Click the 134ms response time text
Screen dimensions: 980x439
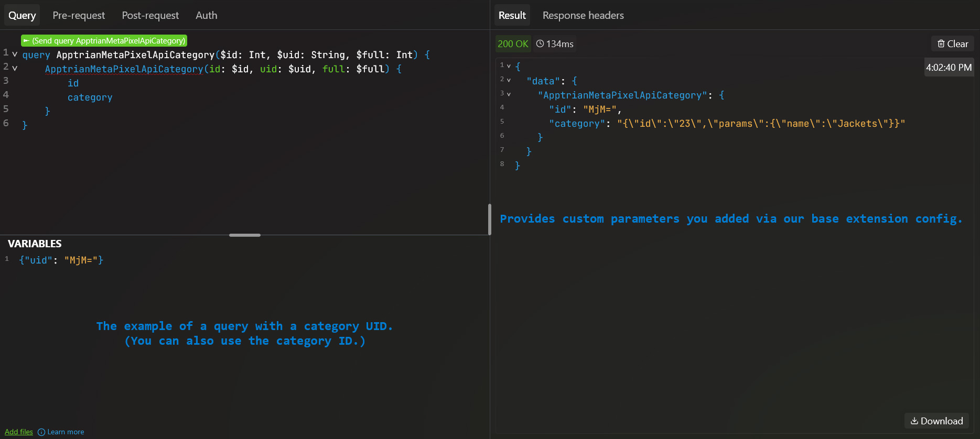[x=560, y=44]
